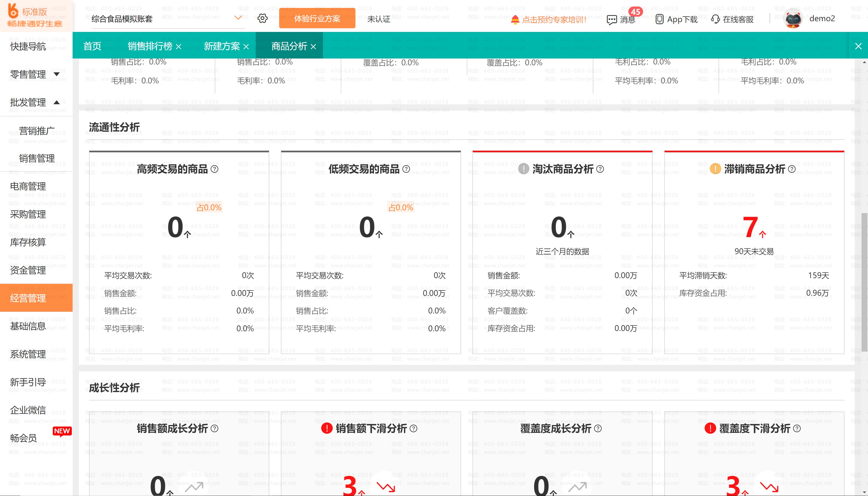
Task: Expand the 零售管理 menu arrow
Action: pos(57,74)
